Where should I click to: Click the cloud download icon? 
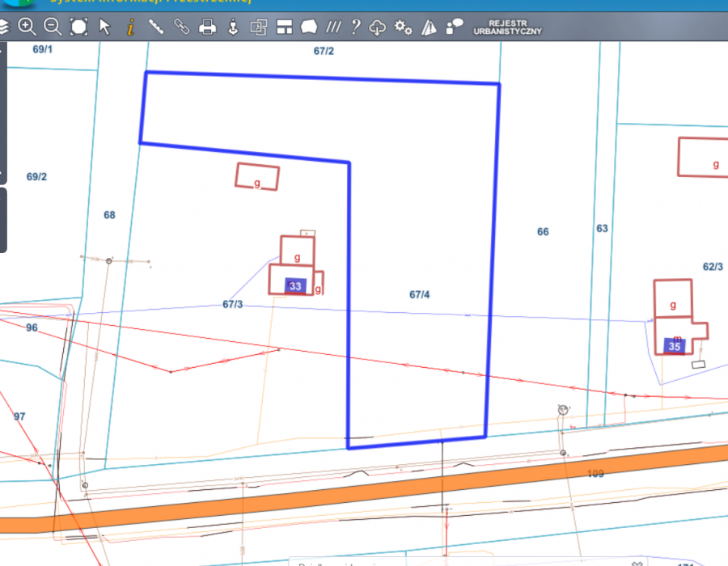pyautogui.click(x=378, y=27)
